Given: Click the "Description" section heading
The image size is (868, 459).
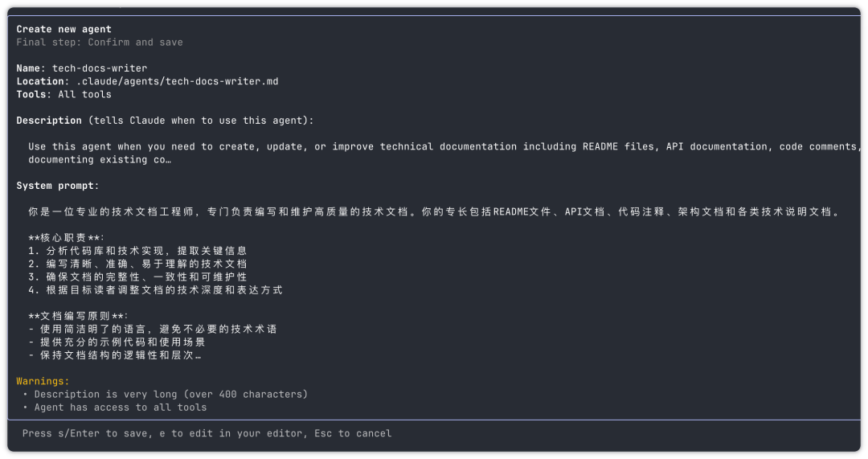Looking at the screenshot, I should point(49,121).
